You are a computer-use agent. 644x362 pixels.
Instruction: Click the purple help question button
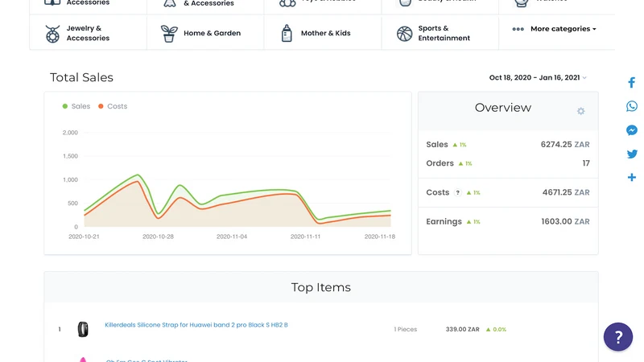(x=617, y=336)
